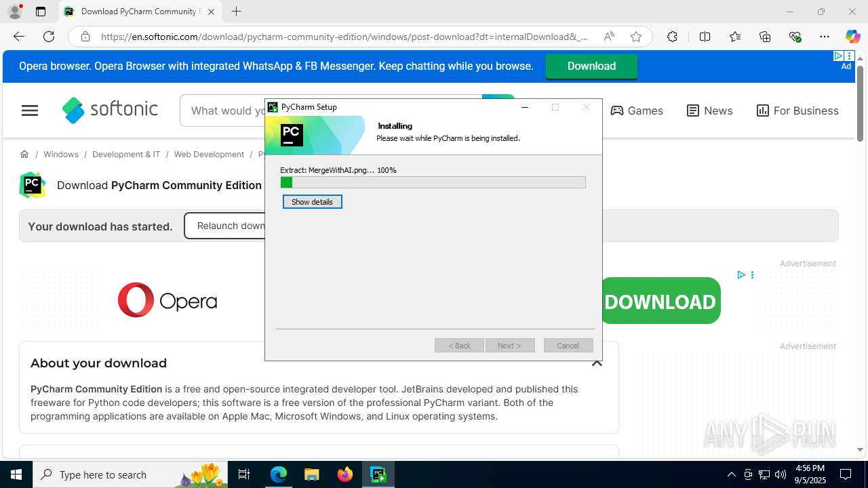Activate the Read aloud icon

click(x=609, y=37)
